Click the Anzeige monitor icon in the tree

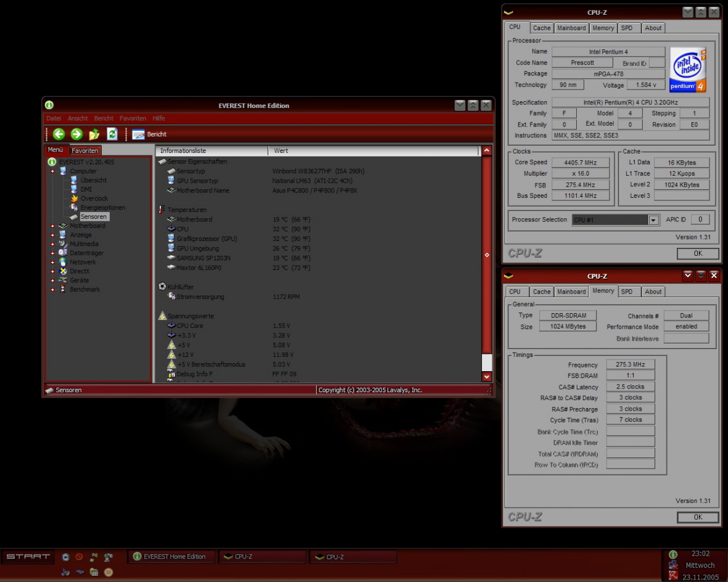(63, 235)
